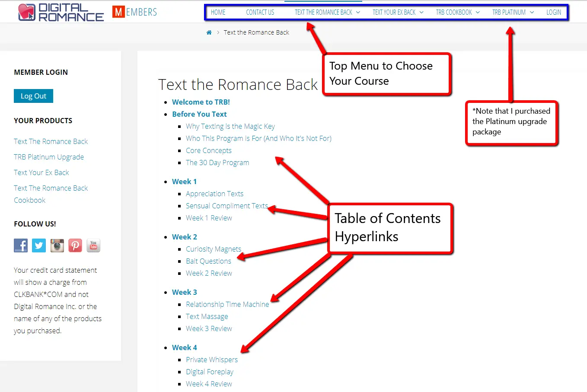Screen dimensions: 587x392
Task: Click the YouTube icon
Action: click(x=93, y=245)
